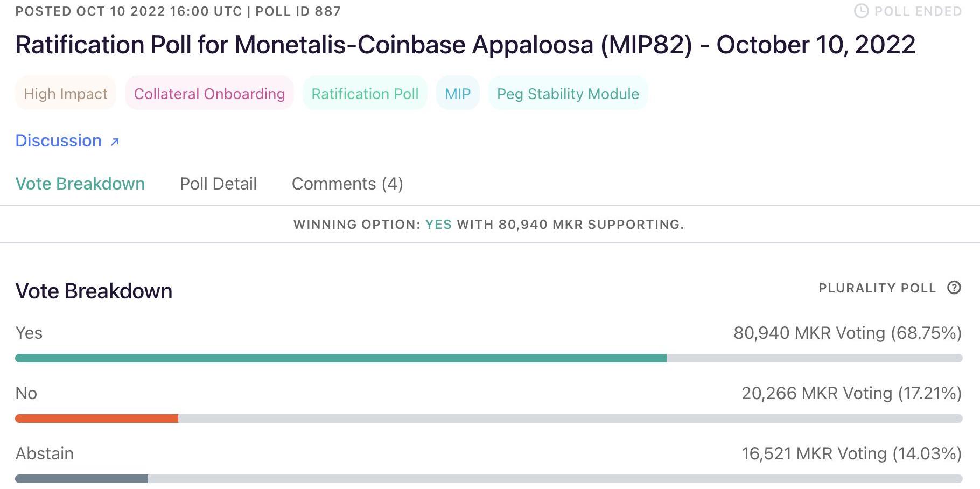Viewport: 980px width, 489px height.
Task: Click the Plurality Poll label
Action: 877,288
